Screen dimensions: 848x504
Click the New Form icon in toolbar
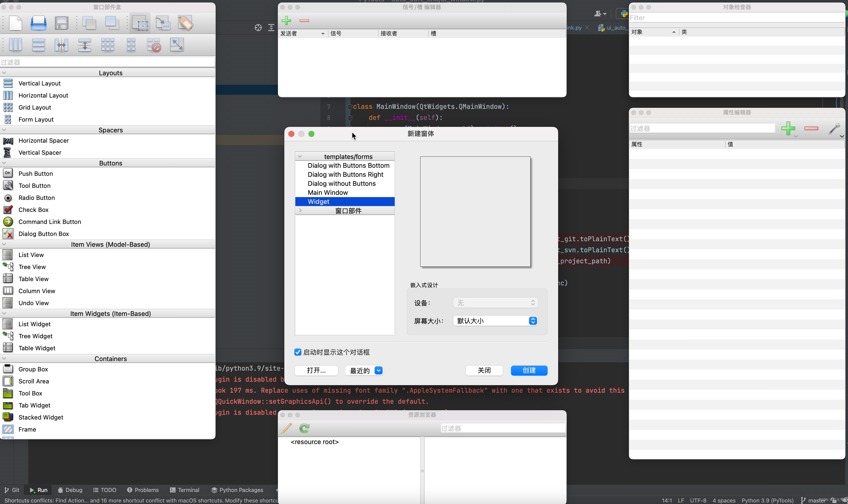[x=15, y=23]
